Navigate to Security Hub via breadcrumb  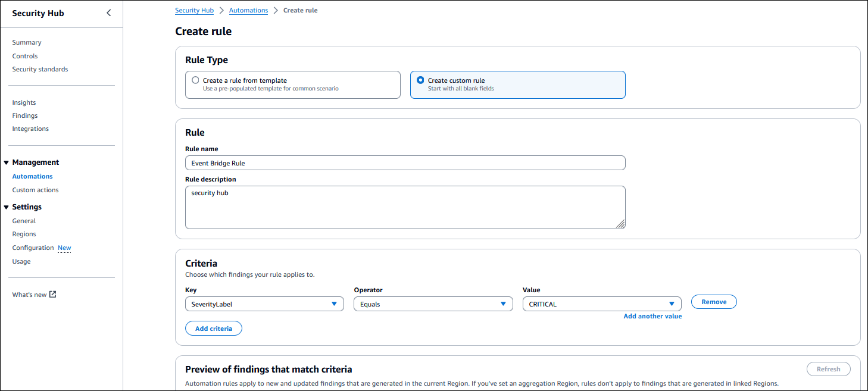(x=194, y=10)
